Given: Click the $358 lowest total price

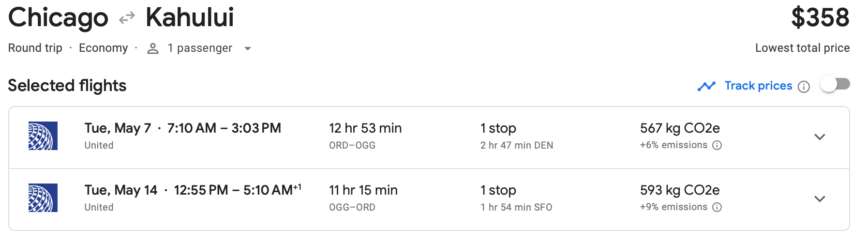Looking at the screenshot, I should coord(820,18).
